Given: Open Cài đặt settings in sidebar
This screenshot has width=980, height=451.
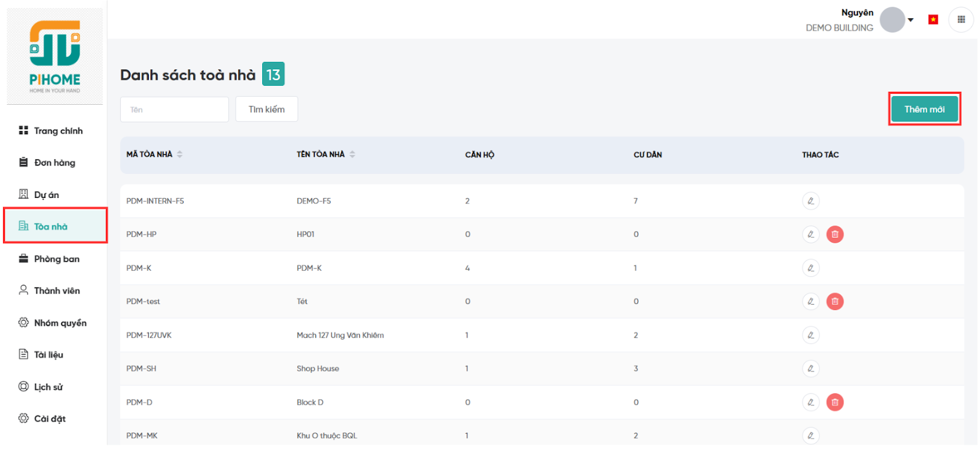Looking at the screenshot, I should [49, 419].
